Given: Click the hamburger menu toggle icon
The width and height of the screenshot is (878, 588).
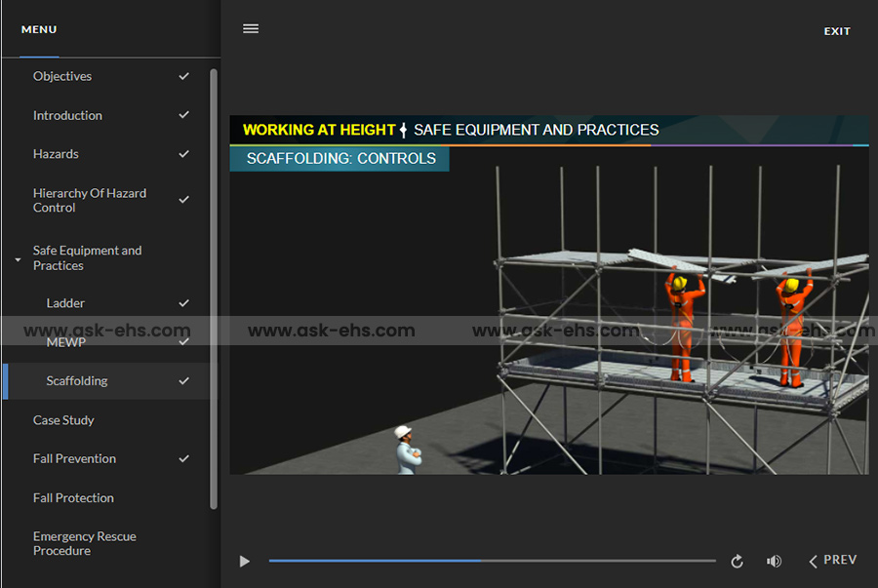Looking at the screenshot, I should 251,29.
